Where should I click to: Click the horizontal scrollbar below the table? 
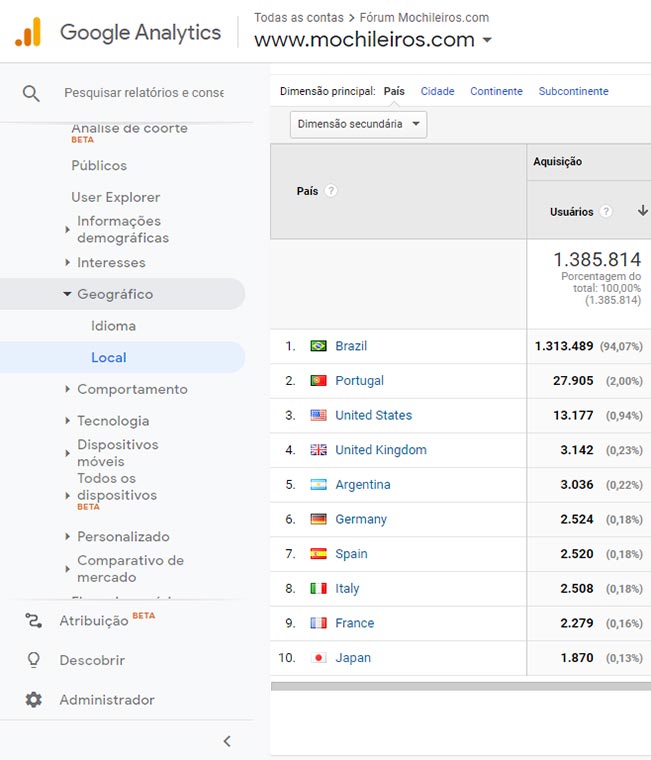coord(460,686)
